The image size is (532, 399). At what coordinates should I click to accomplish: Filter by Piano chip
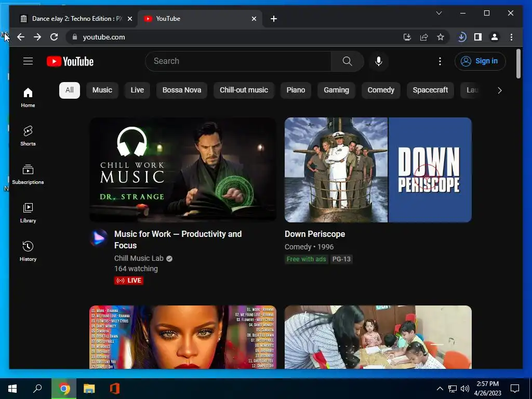(296, 90)
